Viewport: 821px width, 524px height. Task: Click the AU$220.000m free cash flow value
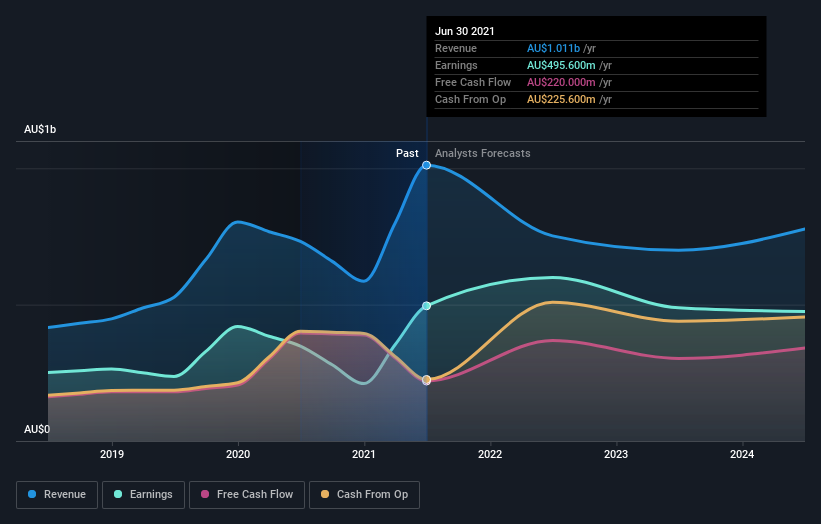[x=561, y=82]
